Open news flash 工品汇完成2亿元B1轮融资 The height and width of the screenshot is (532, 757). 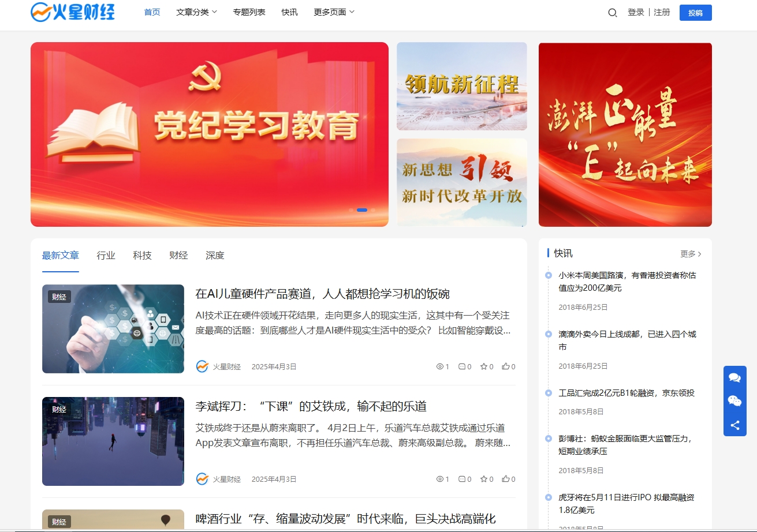pyautogui.click(x=627, y=393)
